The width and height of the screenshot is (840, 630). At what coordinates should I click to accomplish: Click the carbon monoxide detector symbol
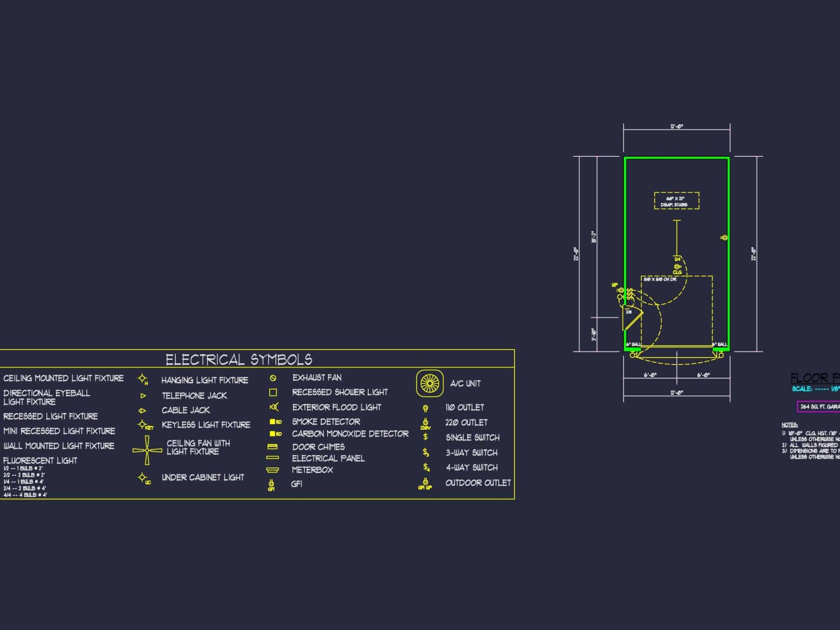coord(275,434)
